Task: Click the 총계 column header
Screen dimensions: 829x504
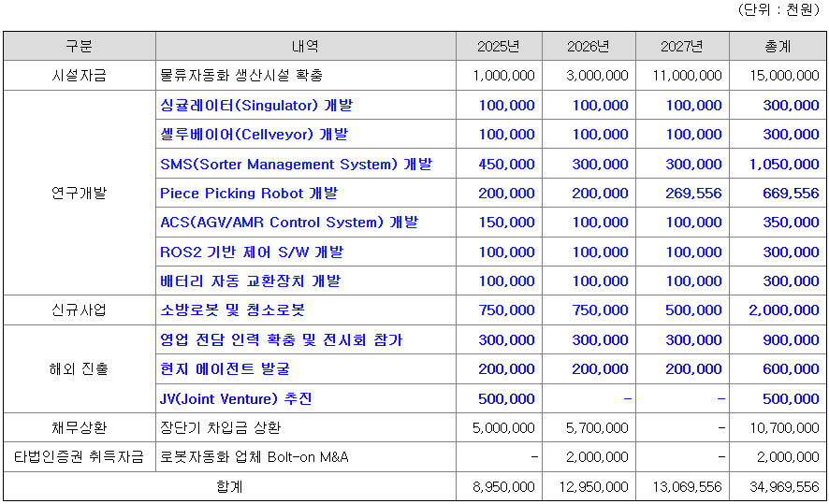Action: (778, 47)
